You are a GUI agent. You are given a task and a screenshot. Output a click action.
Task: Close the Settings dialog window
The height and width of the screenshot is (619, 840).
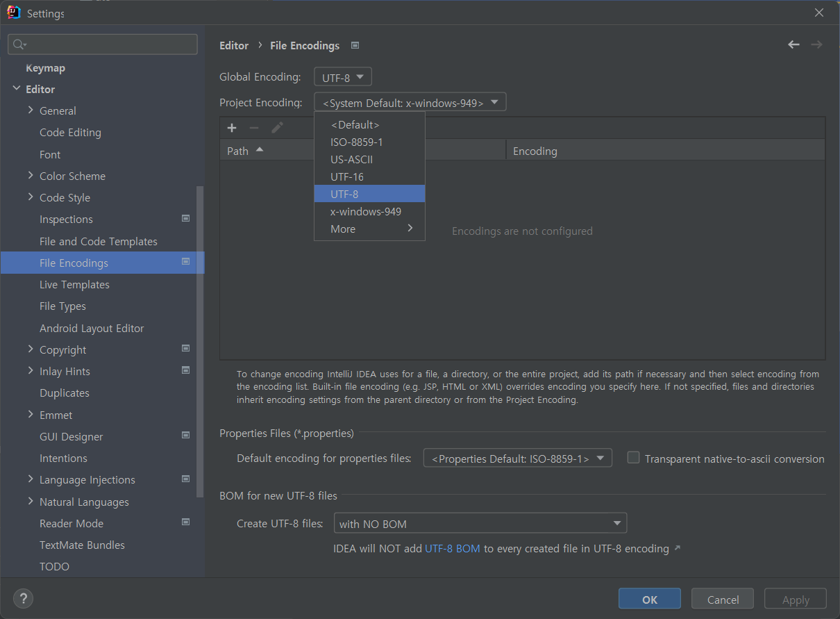pyautogui.click(x=819, y=13)
